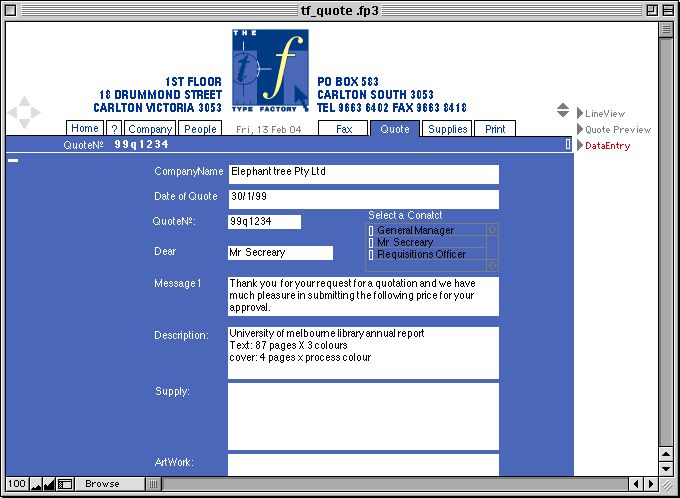
Task: Click the zoom in mountain icon
Action: tap(50, 484)
